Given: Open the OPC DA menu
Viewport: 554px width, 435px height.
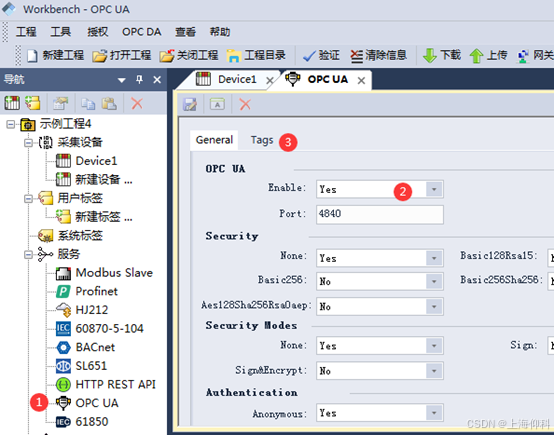Looking at the screenshot, I should pos(142,32).
